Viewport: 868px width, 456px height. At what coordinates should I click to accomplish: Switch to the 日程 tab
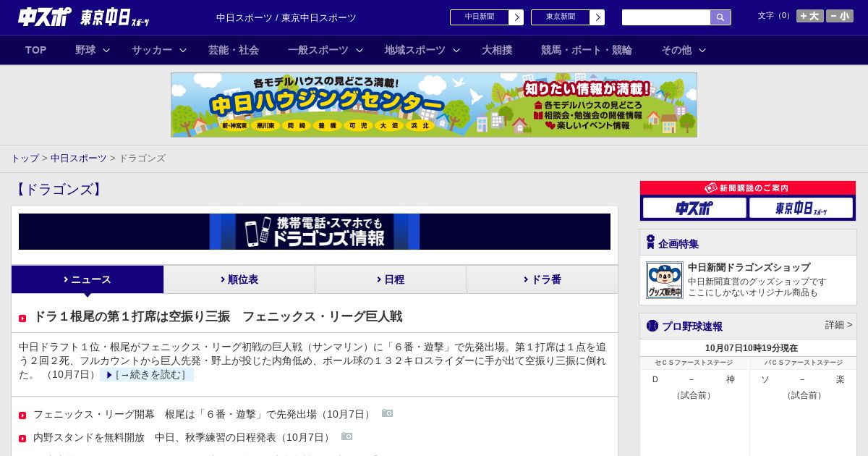pyautogui.click(x=391, y=279)
